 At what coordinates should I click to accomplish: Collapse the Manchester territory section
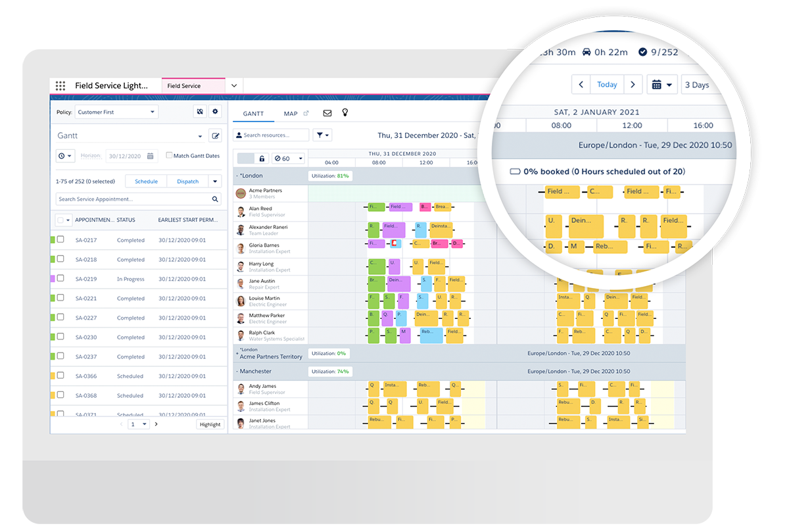(237, 371)
